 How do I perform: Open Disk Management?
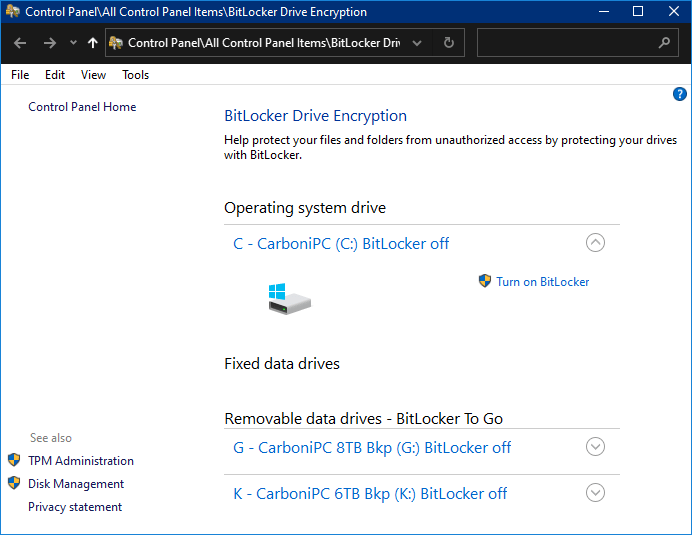tap(76, 484)
